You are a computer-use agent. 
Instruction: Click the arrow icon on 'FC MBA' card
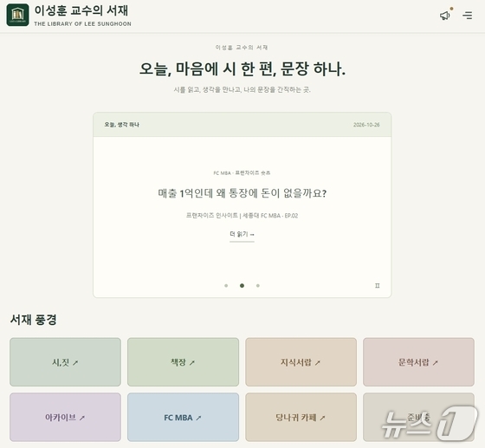(x=198, y=418)
